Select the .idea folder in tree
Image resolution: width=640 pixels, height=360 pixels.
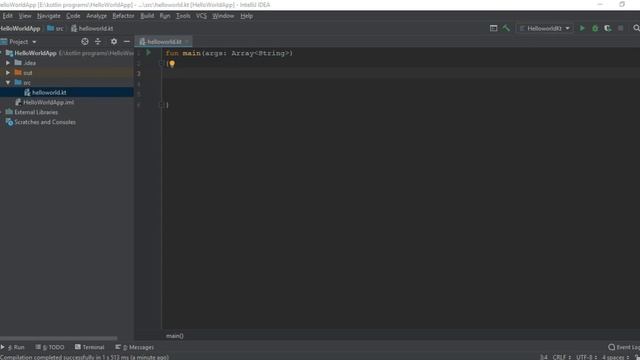pyautogui.click(x=30, y=63)
